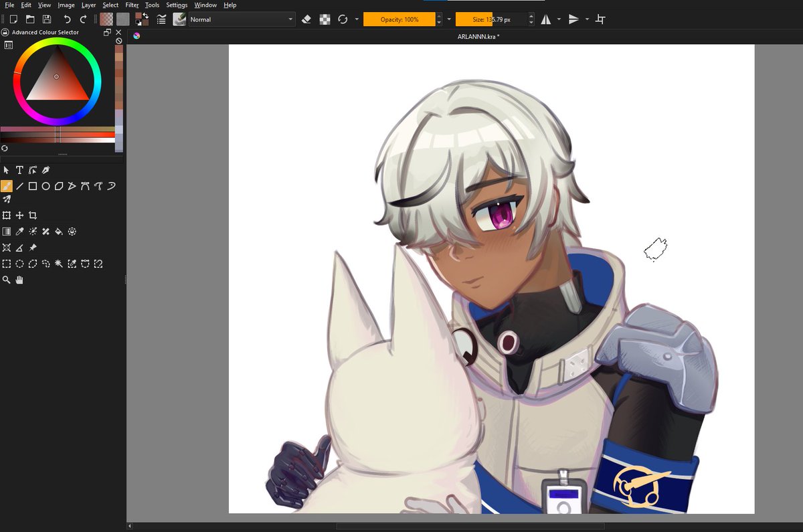Select the Freehand Path tool
The height and width of the screenshot is (532, 803).
click(x=98, y=186)
